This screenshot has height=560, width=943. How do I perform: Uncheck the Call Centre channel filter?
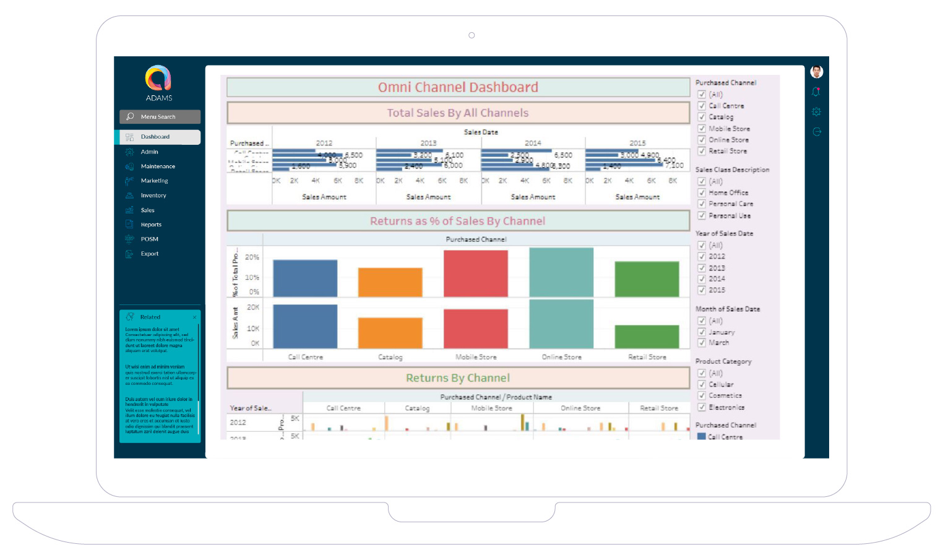click(702, 106)
